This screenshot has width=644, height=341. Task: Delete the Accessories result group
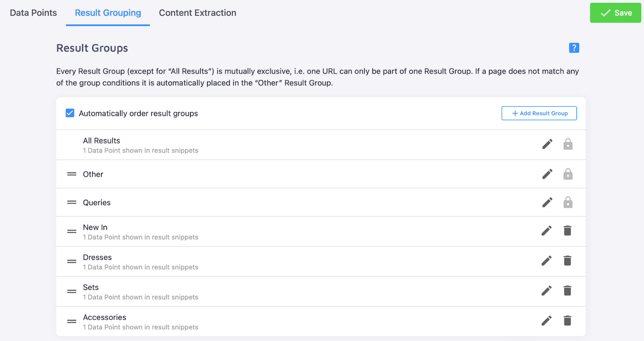click(567, 321)
